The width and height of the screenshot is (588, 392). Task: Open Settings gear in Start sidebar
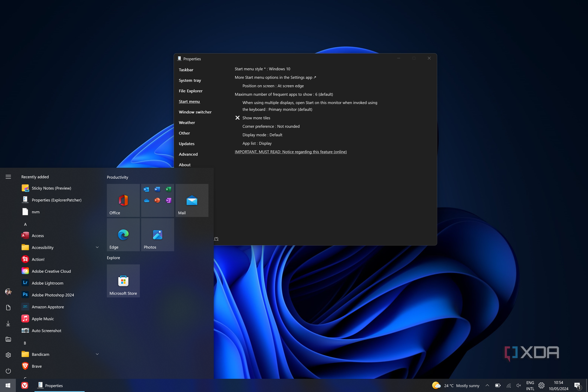pos(8,355)
